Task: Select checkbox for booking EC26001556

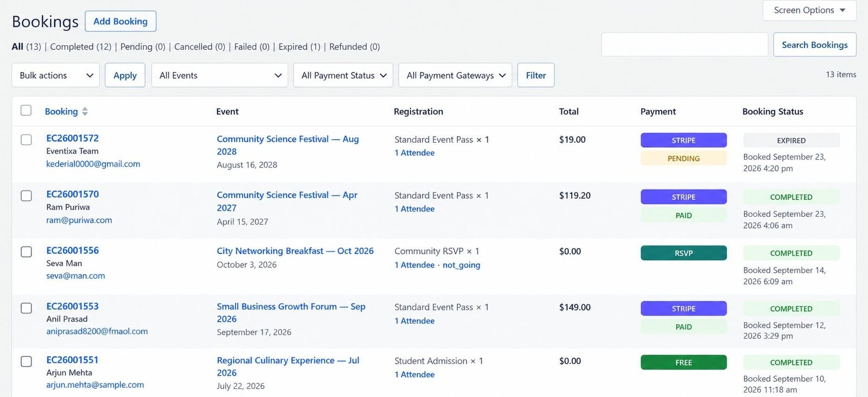Action: click(26, 252)
